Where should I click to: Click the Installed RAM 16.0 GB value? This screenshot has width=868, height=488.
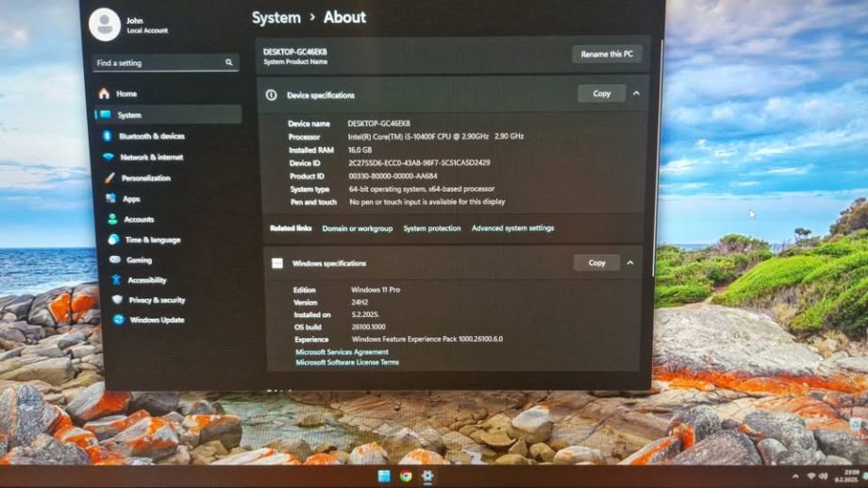(x=359, y=150)
